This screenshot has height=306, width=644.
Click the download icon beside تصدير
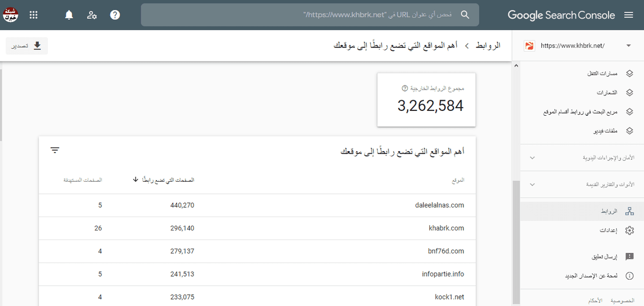tap(38, 46)
